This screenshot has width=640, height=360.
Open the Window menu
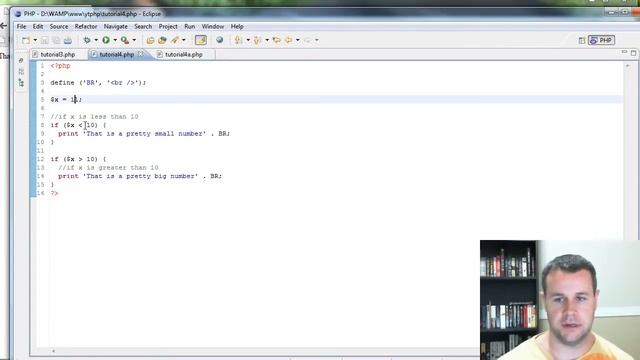[x=213, y=27]
